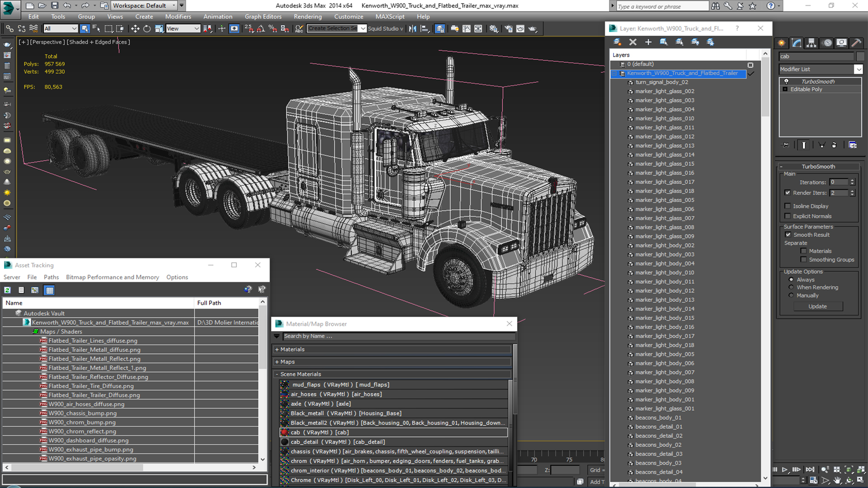Screen dimensions: 868x488
Task: Click the Search by Name field
Action: point(399,336)
